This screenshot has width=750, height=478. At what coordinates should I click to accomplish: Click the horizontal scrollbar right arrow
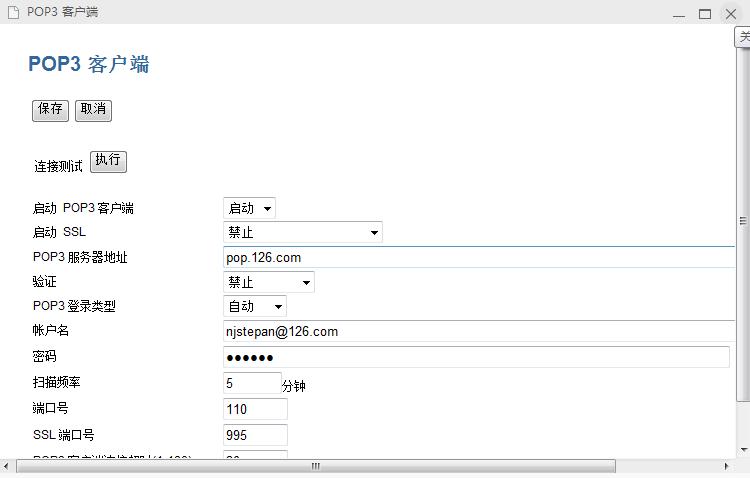[x=726, y=466]
